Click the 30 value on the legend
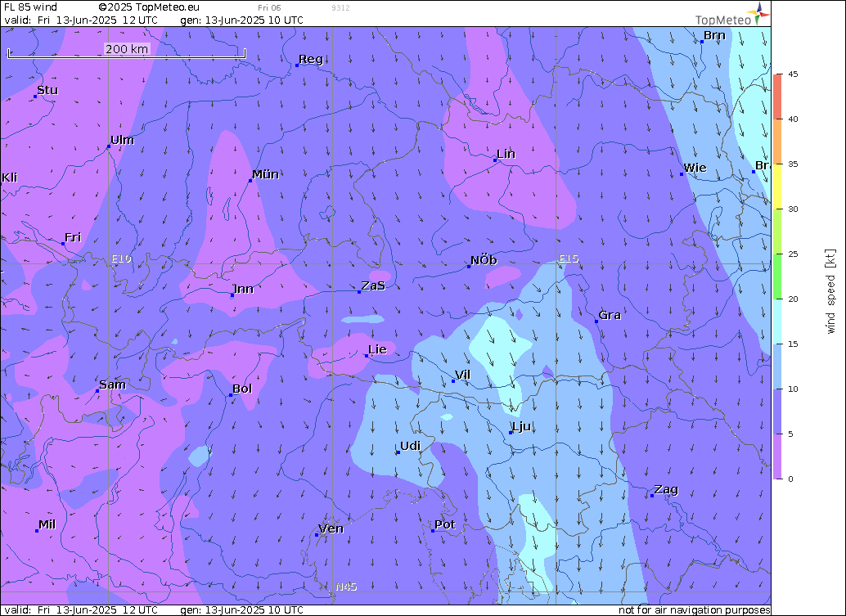 coord(793,209)
